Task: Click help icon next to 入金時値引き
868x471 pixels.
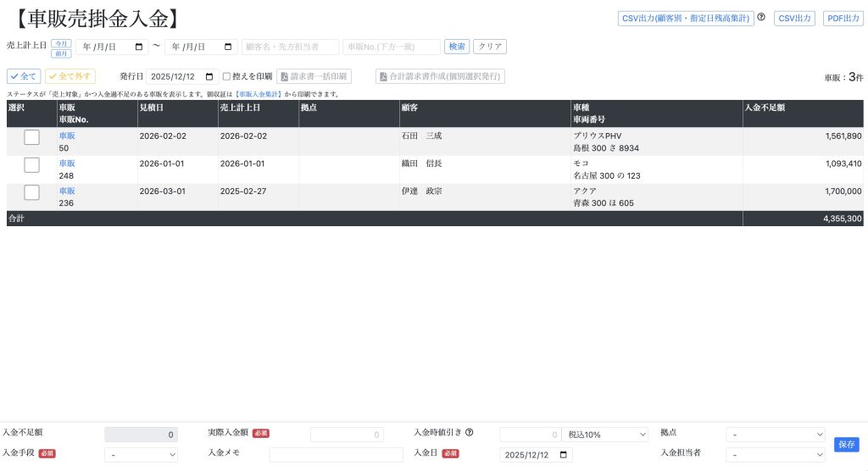Action: point(469,432)
